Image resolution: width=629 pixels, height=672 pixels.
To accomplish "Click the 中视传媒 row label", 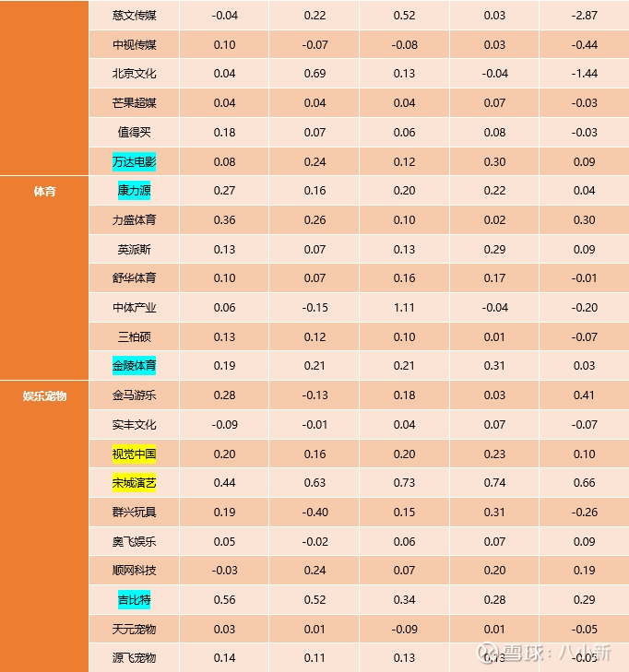I will pyautogui.click(x=135, y=44).
